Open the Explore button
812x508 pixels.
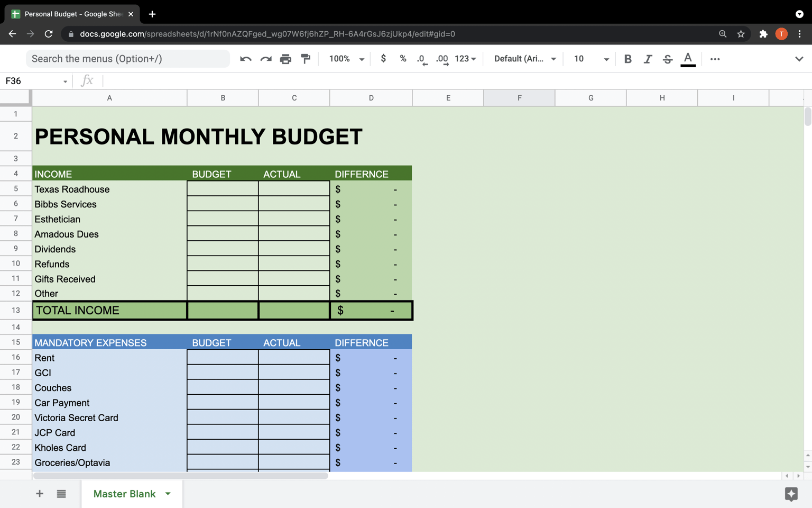791,494
